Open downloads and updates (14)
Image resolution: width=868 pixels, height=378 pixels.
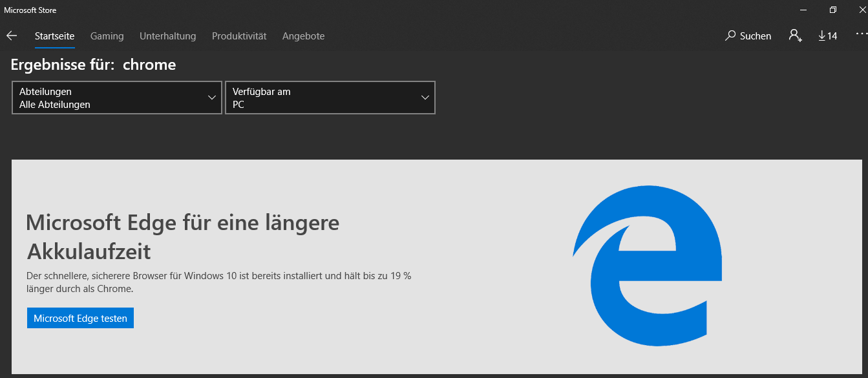coord(827,36)
